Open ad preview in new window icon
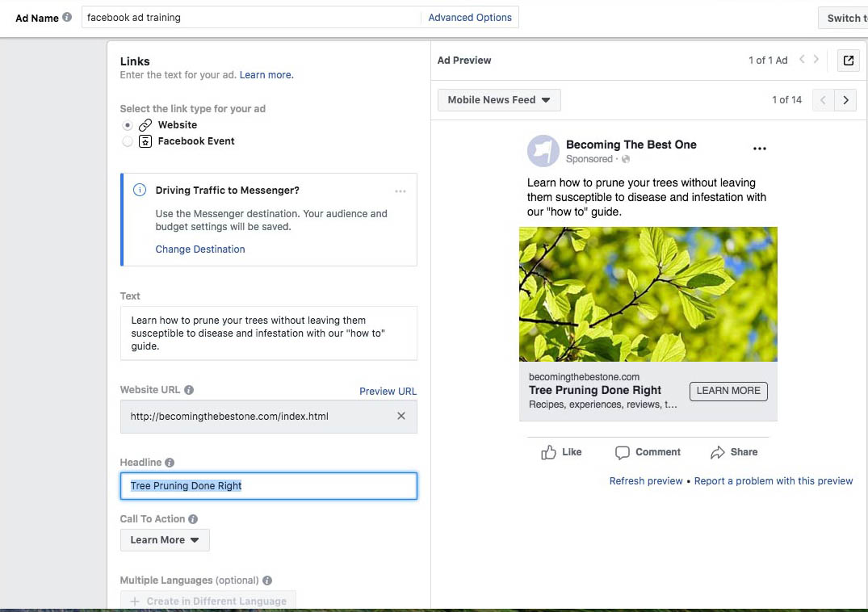The height and width of the screenshot is (612, 868). [x=848, y=61]
